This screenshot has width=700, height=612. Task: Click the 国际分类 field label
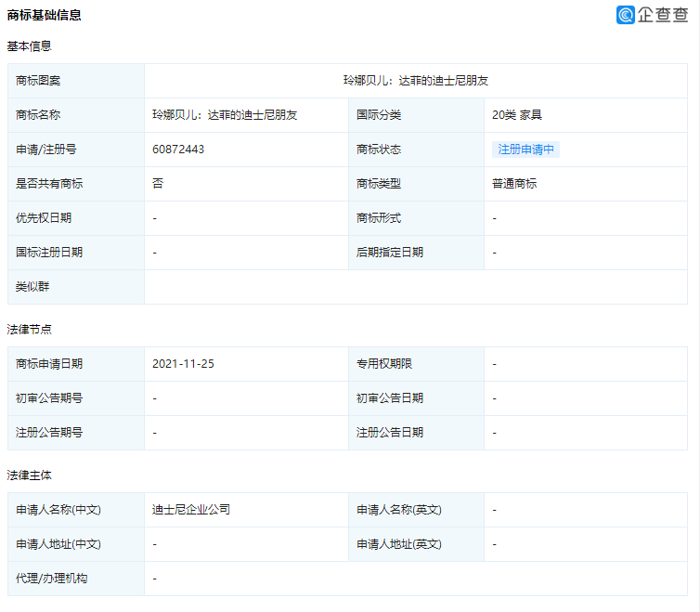click(379, 115)
